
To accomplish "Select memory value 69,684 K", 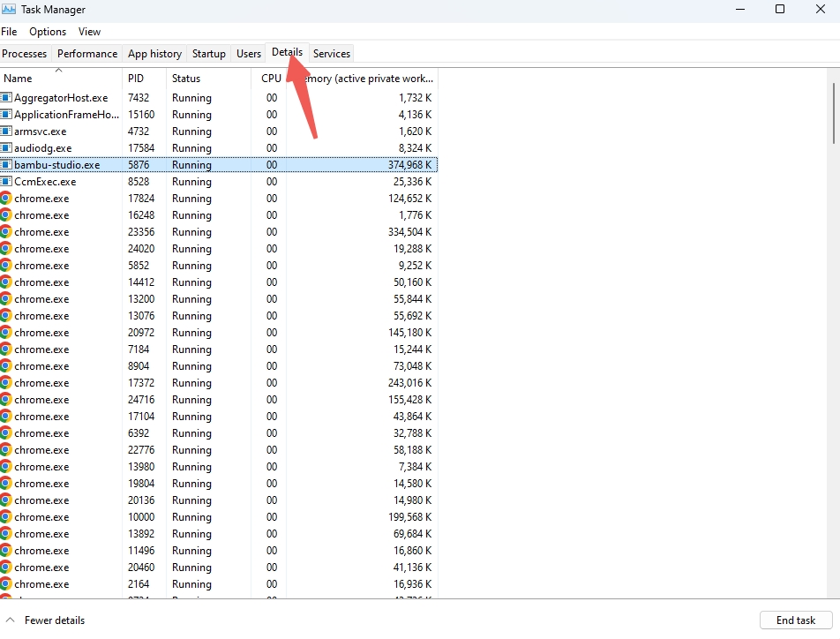I will 413,533.
